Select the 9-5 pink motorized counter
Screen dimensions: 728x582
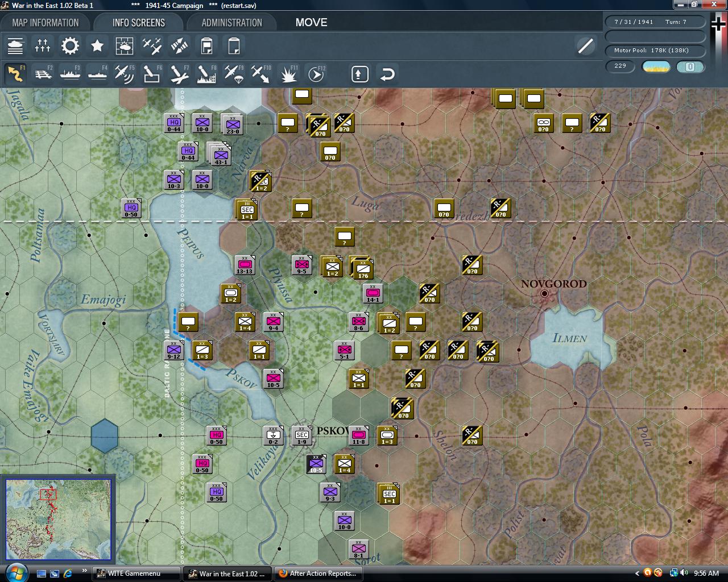click(301, 264)
